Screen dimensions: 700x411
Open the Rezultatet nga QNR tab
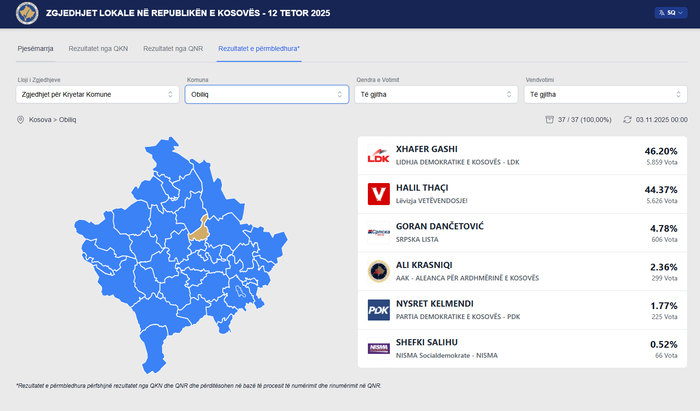click(173, 48)
